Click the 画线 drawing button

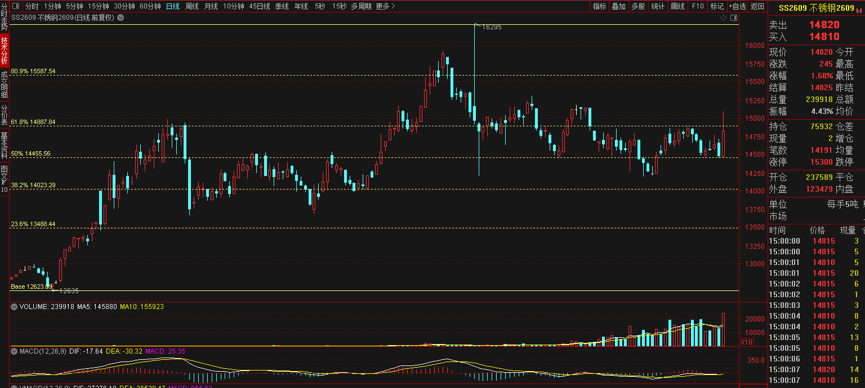click(677, 7)
